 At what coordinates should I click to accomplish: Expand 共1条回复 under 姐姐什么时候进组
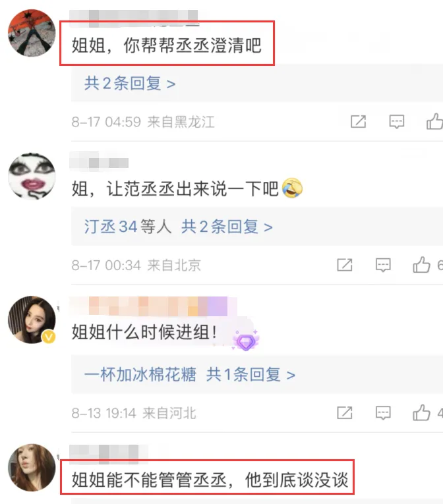click(x=251, y=374)
